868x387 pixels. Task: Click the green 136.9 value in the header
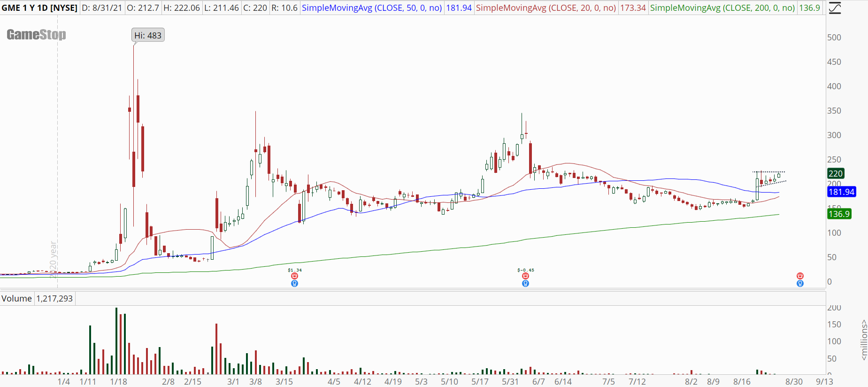pyautogui.click(x=810, y=8)
